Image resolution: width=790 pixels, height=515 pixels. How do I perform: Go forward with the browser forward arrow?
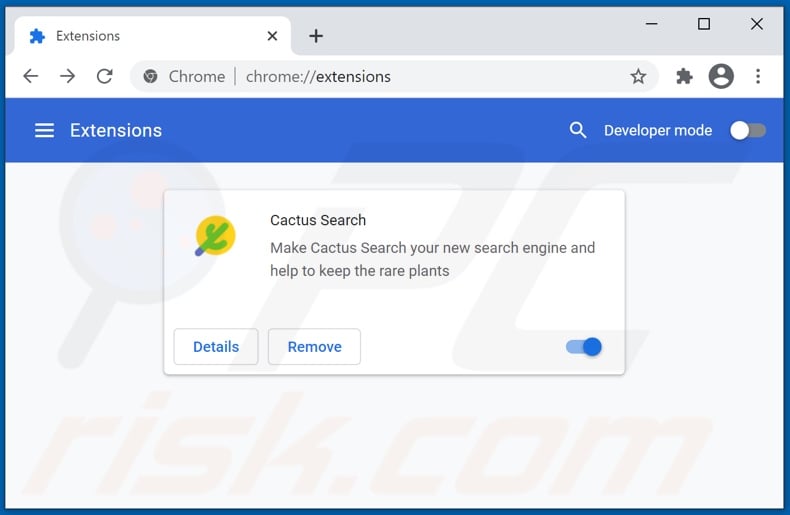(67, 77)
